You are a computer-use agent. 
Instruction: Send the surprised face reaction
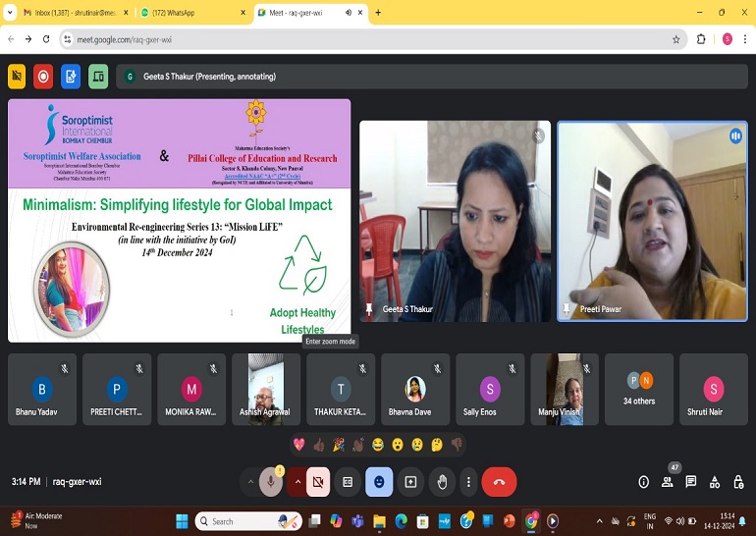pyautogui.click(x=398, y=445)
